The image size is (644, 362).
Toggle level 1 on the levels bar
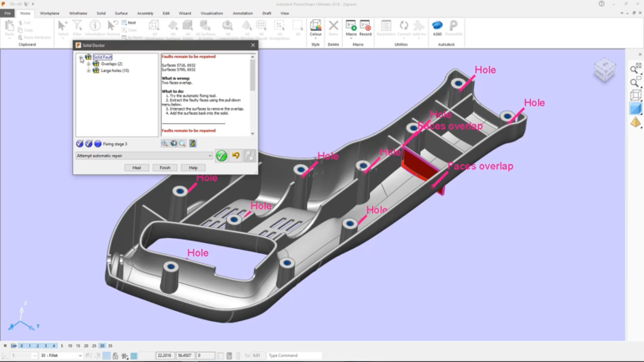(x=29, y=345)
